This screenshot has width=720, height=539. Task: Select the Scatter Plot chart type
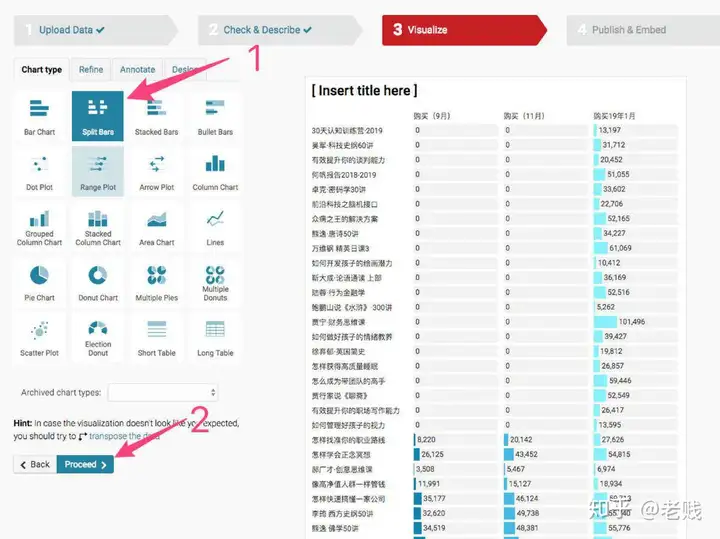(39, 337)
